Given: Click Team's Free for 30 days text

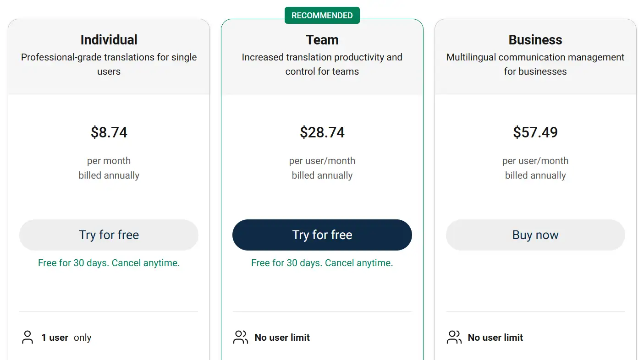Looking at the screenshot, I should [x=322, y=263].
